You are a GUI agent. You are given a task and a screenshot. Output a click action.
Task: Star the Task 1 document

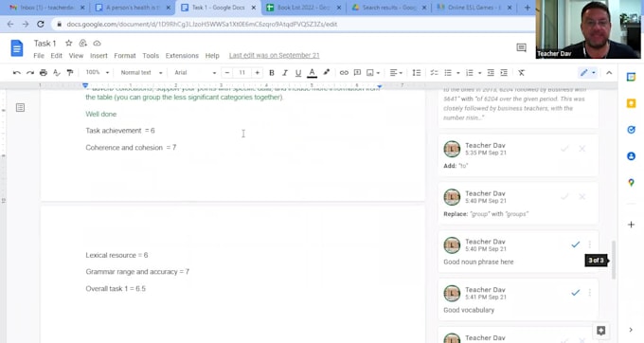click(x=68, y=44)
